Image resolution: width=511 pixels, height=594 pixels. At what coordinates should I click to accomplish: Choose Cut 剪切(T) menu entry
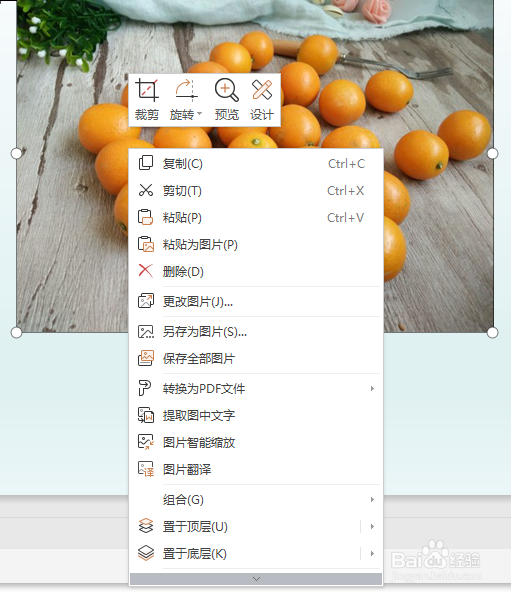[256, 191]
